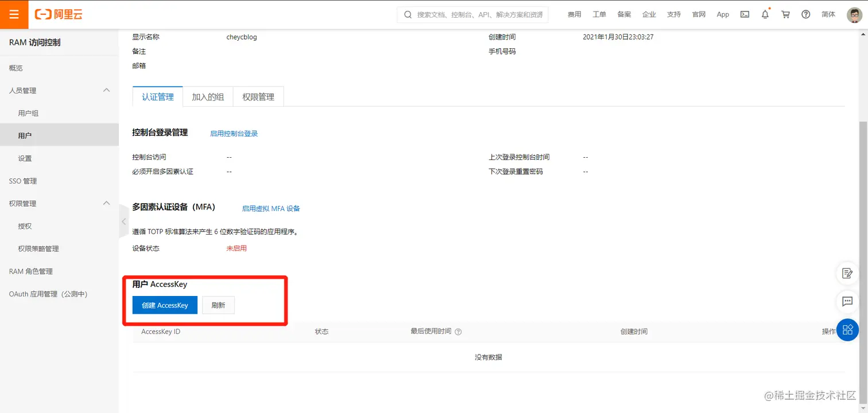
Task: Open the Cloud Shell terminal icon
Action: (x=745, y=14)
